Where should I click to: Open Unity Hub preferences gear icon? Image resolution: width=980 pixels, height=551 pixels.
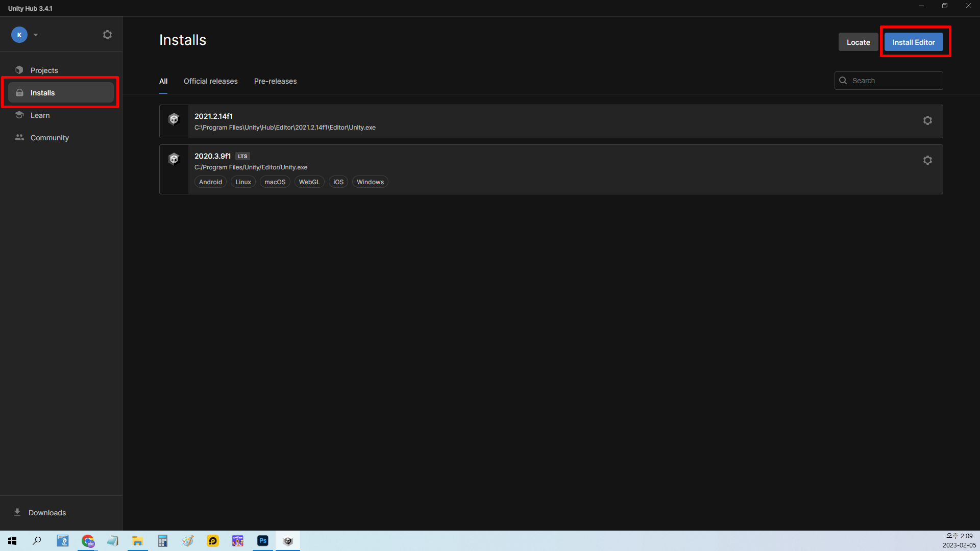coord(107,35)
